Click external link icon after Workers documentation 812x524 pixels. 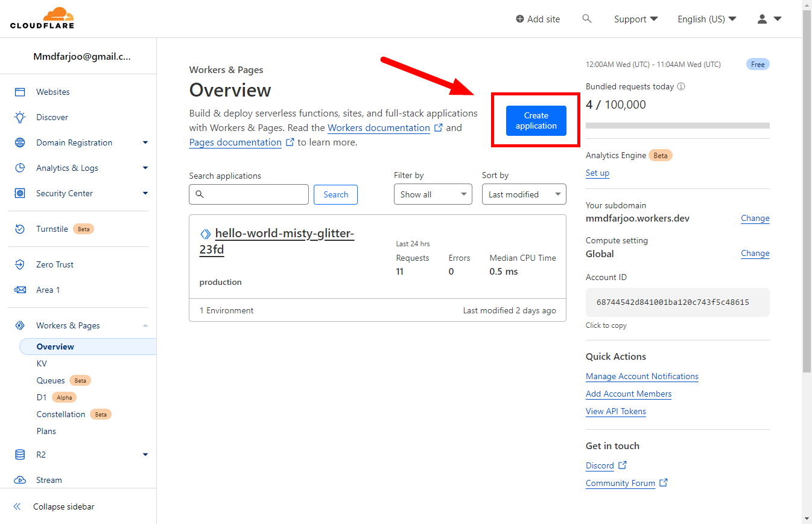click(x=439, y=127)
